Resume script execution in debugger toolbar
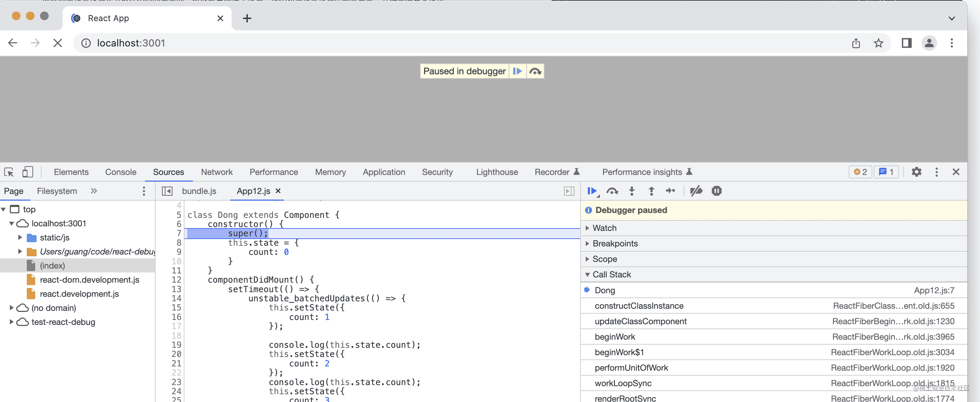This screenshot has height=402, width=980. click(x=592, y=191)
